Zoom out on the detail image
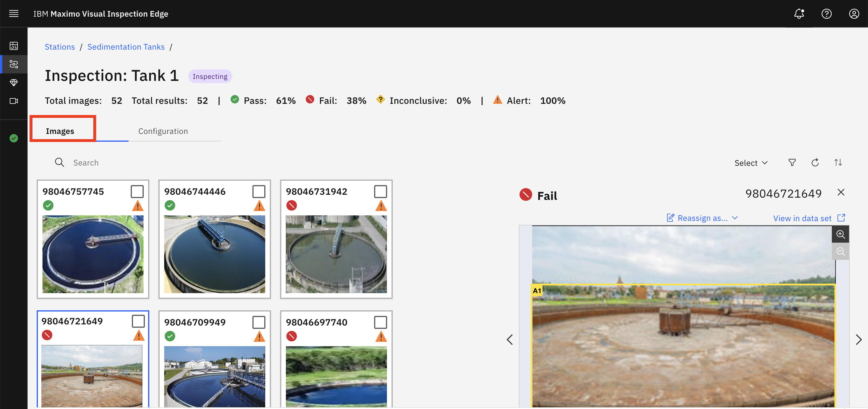This screenshot has height=409, width=868. click(840, 252)
